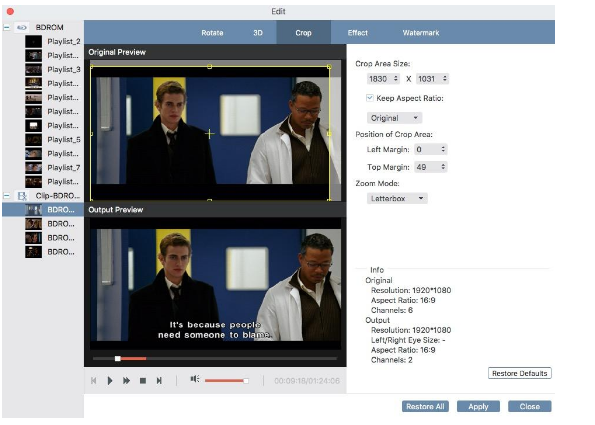The height and width of the screenshot is (425, 595).
Task: Select the Playlist_2 thumbnail
Action: [33, 41]
